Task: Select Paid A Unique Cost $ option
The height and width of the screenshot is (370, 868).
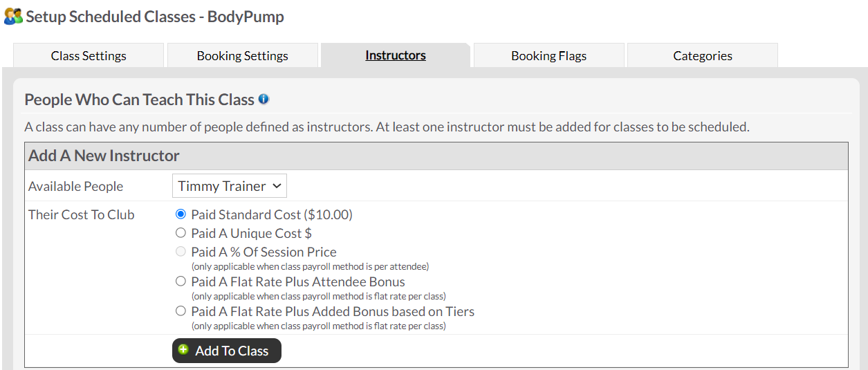Action: (181, 233)
